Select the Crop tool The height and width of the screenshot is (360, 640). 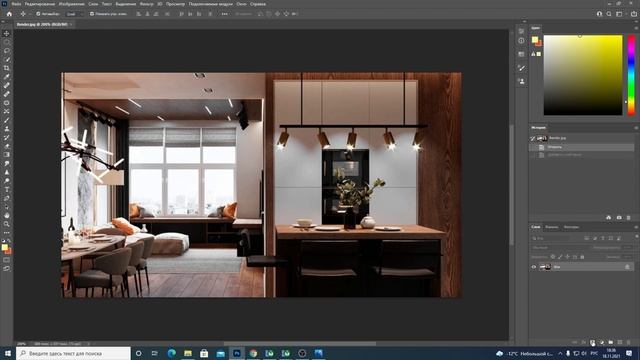(7, 68)
